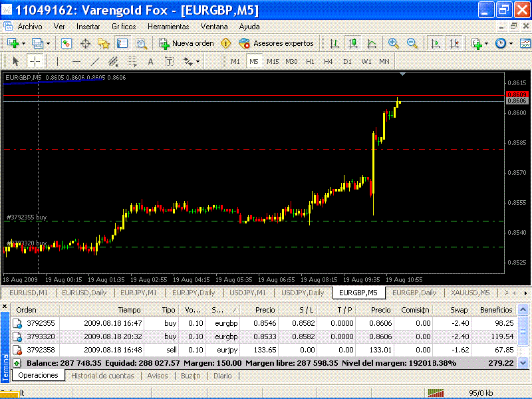Image resolution: width=532 pixels, height=399 pixels.
Task: Toggle the Terminal panel icon
Action: click(122, 43)
